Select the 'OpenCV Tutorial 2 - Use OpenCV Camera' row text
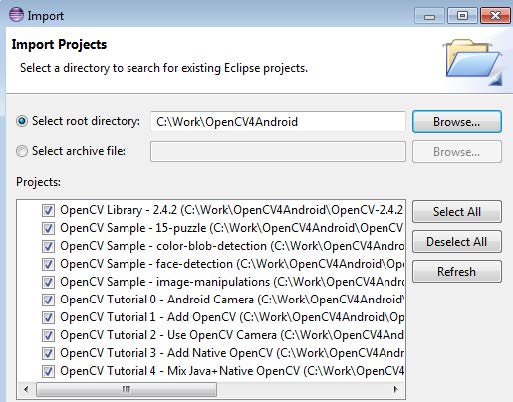This screenshot has width=513, height=402. pyautogui.click(x=232, y=335)
